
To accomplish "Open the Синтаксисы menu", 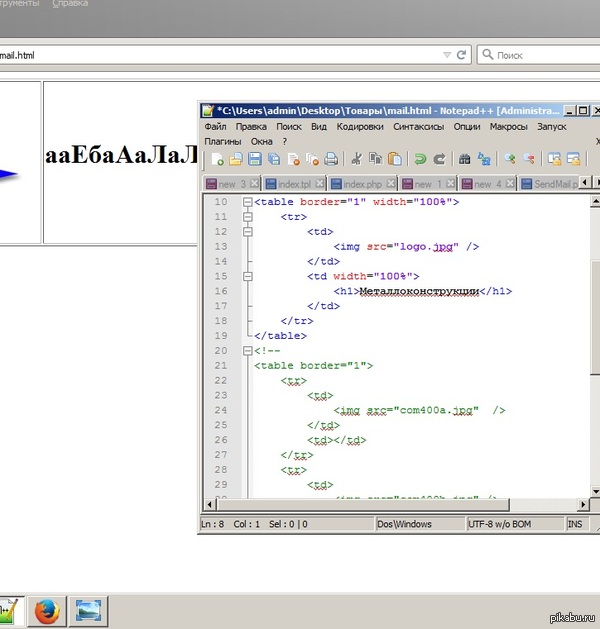I will [419, 127].
